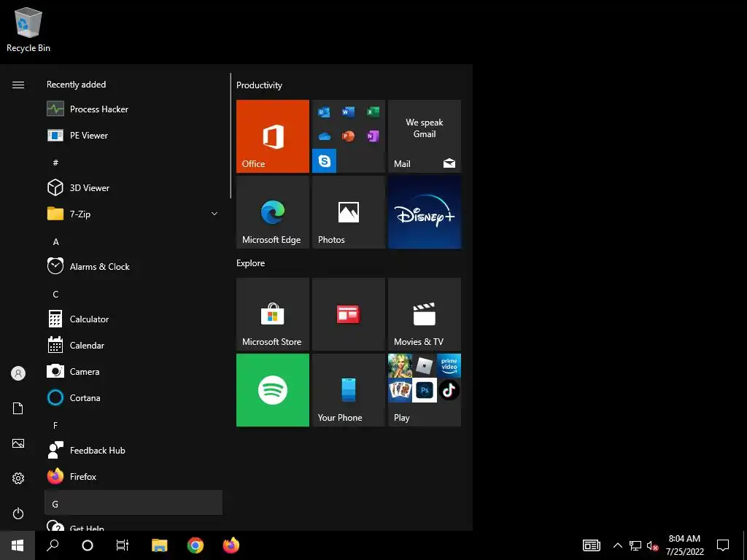Screen dimensions: 747x560
Task: Open Documents from Start sidebar
Action: point(18,408)
